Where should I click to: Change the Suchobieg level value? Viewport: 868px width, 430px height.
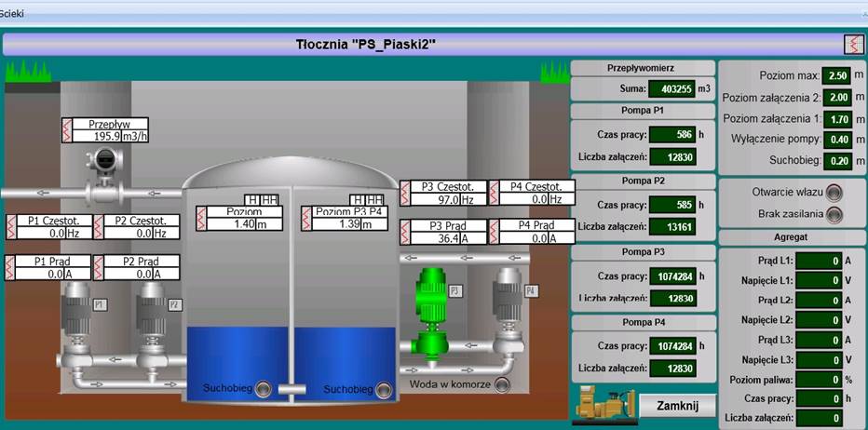837,160
